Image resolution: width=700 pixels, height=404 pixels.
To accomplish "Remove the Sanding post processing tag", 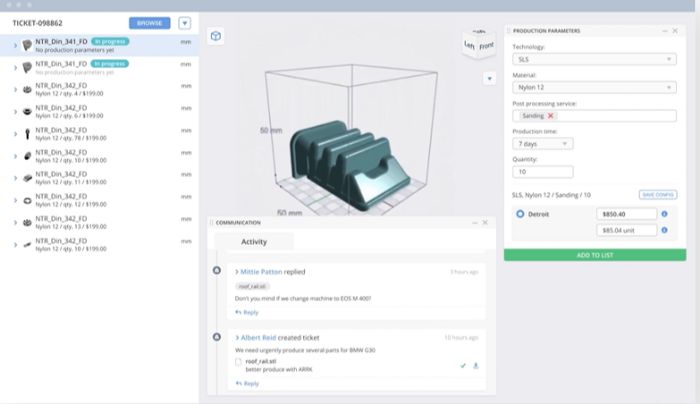I will coord(550,116).
